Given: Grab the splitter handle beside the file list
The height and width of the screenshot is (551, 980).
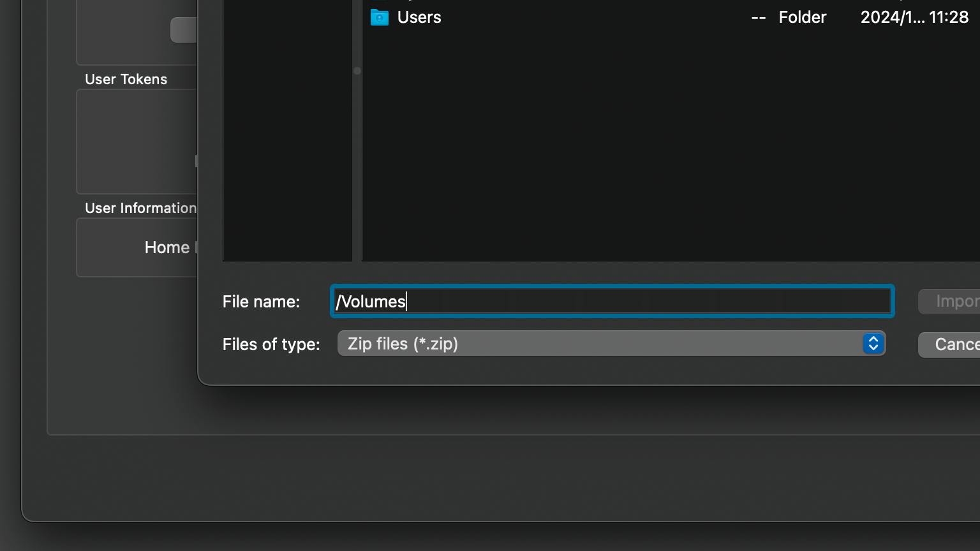Looking at the screenshot, I should (357, 71).
